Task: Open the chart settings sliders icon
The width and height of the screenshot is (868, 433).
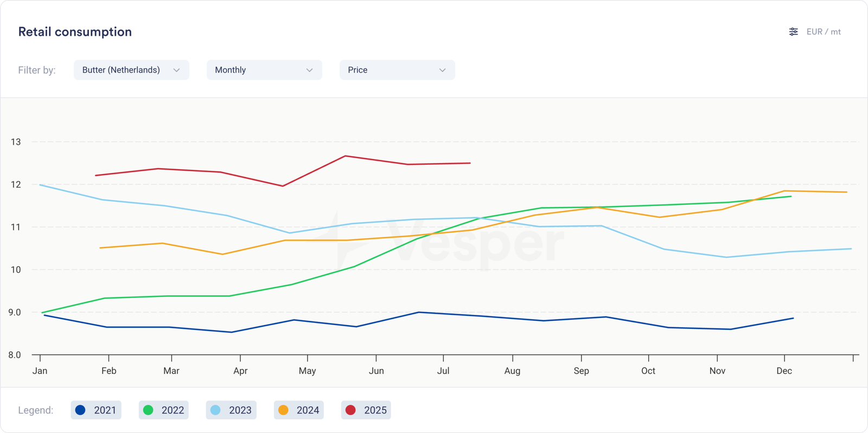Action: click(793, 32)
